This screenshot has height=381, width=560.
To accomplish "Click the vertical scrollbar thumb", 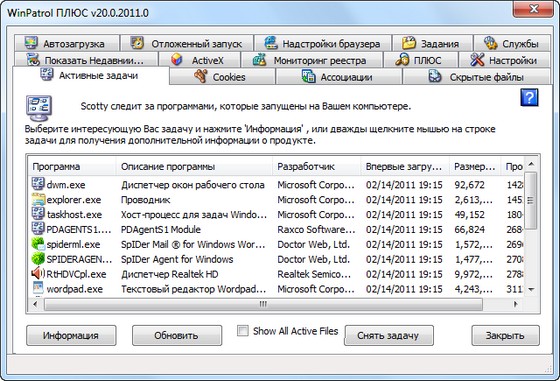I will point(531,200).
